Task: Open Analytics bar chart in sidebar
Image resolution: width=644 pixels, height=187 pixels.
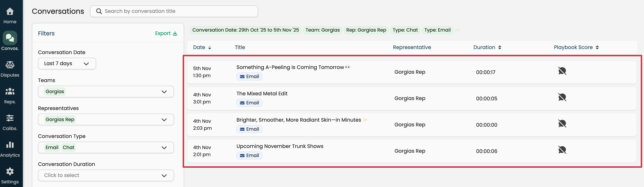Action: pyautogui.click(x=10, y=145)
